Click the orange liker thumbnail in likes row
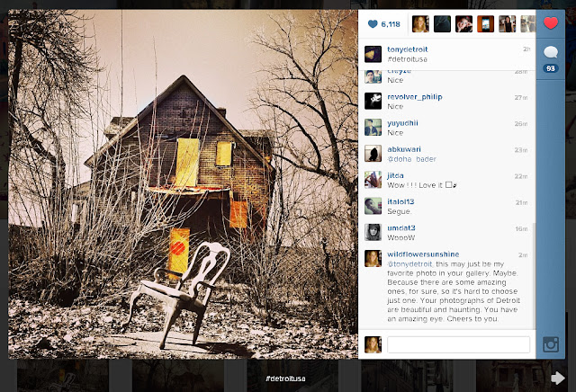The image size is (576, 392). click(x=485, y=24)
